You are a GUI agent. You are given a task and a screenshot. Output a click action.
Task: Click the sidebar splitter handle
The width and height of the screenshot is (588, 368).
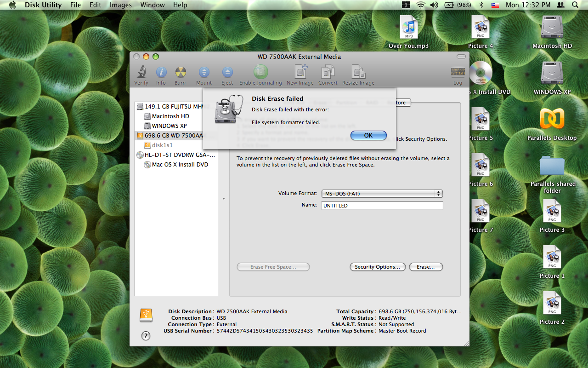224,199
